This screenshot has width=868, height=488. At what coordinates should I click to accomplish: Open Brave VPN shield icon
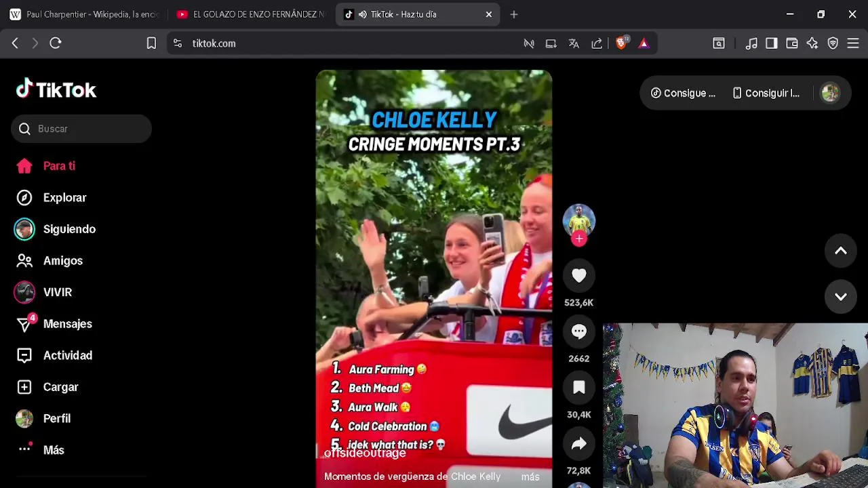[x=833, y=43]
